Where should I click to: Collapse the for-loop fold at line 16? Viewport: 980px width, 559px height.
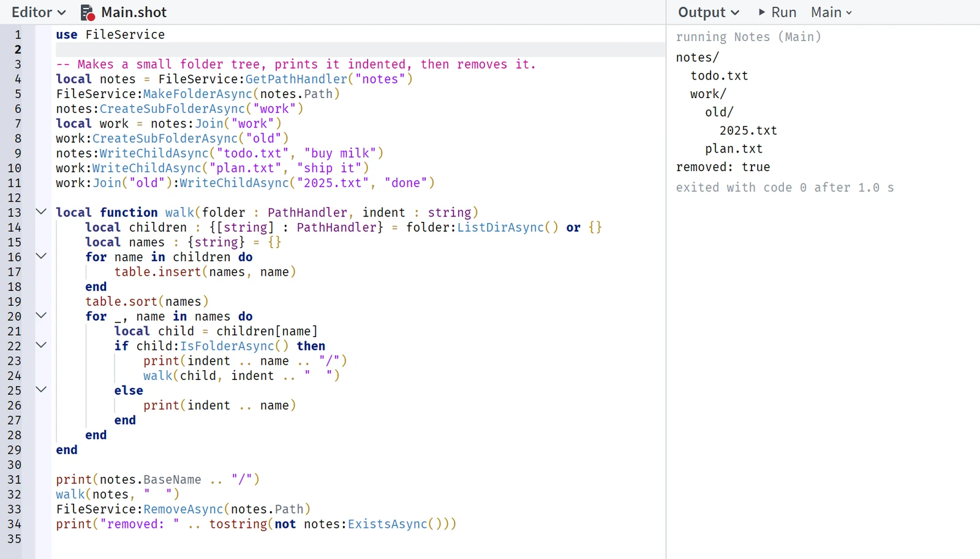coord(41,256)
